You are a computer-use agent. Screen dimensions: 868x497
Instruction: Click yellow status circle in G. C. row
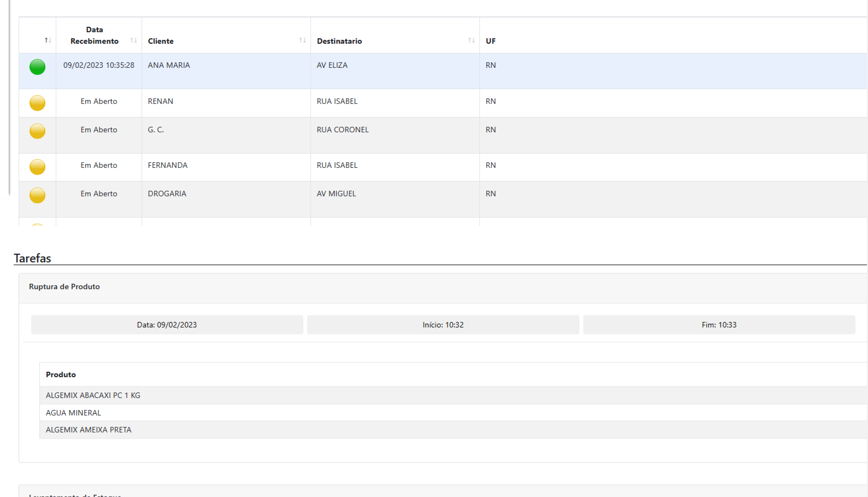point(37,131)
